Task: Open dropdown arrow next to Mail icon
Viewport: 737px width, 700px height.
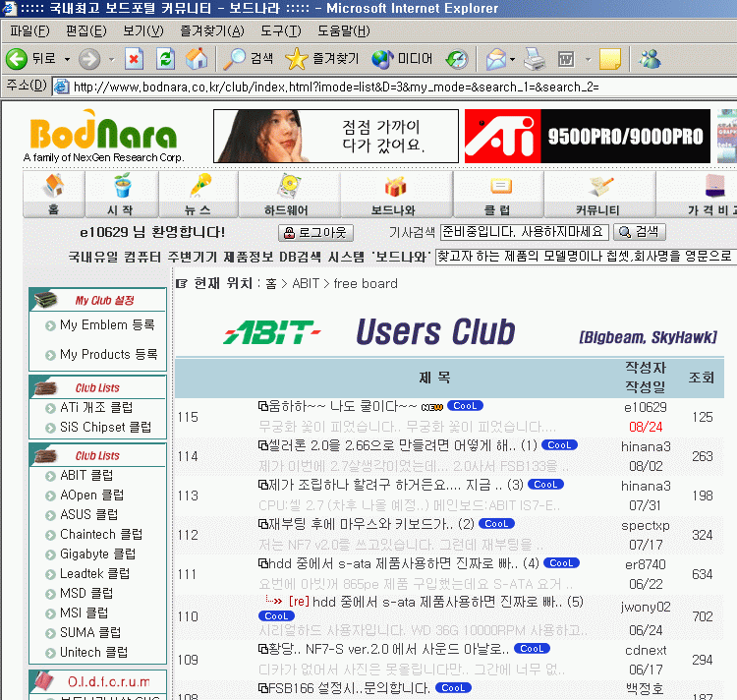Action: (512, 60)
